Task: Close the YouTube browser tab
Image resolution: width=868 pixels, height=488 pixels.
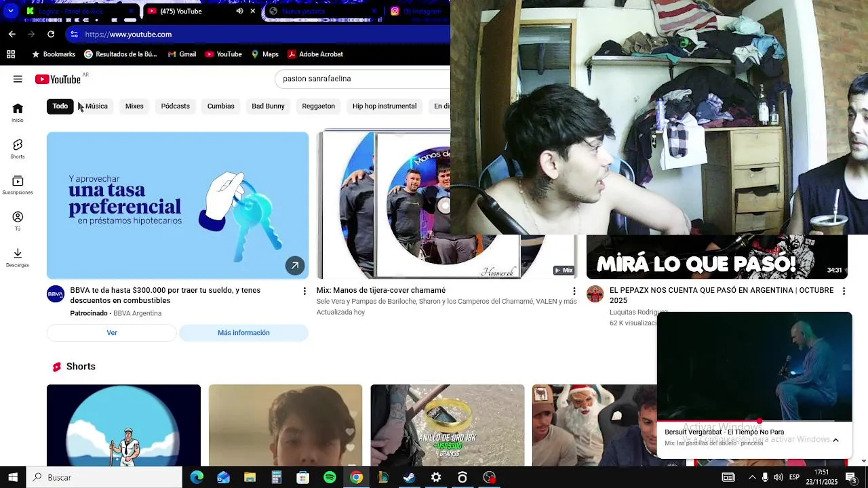Action: point(253,11)
